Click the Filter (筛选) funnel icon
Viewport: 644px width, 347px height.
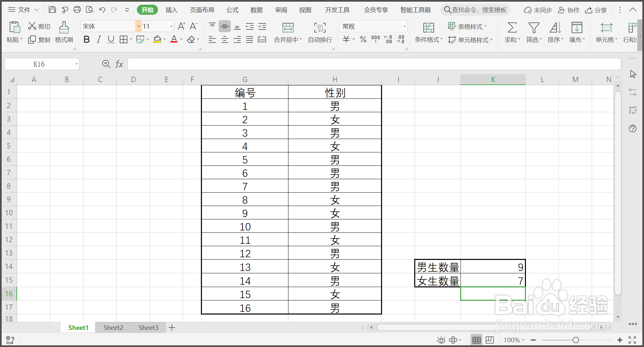point(534,27)
